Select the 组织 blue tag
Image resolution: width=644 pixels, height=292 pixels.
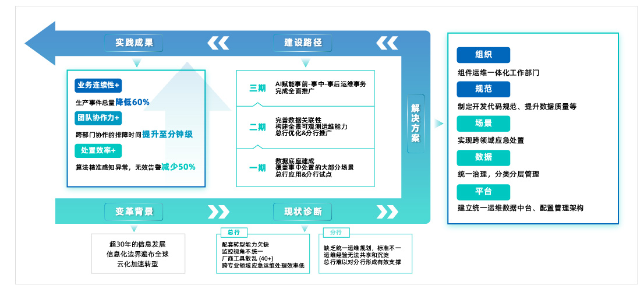pyautogui.click(x=483, y=55)
